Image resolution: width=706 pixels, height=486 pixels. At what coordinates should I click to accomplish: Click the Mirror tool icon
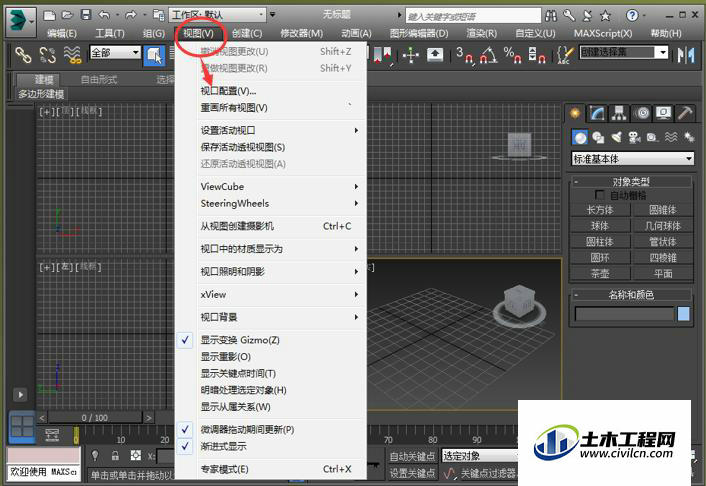click(686, 55)
